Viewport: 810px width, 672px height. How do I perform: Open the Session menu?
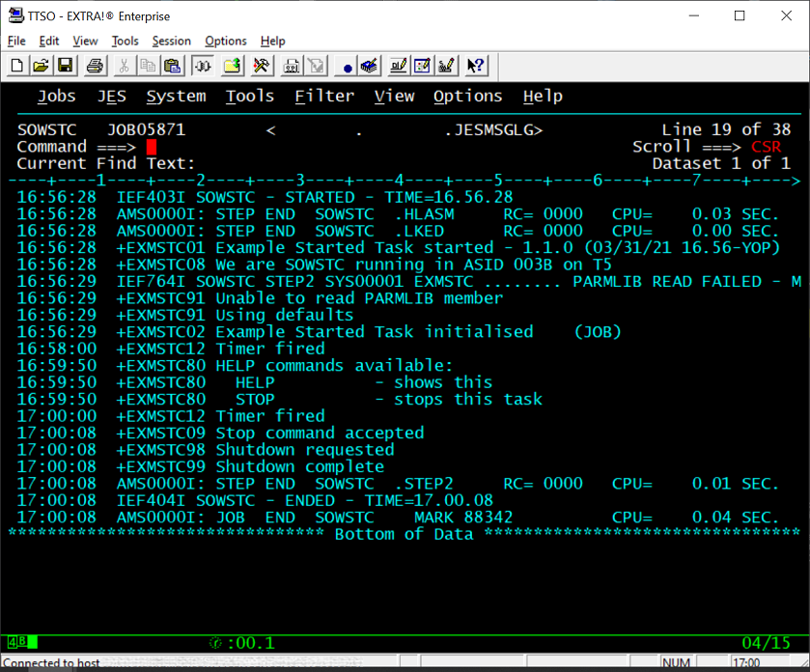click(x=172, y=41)
